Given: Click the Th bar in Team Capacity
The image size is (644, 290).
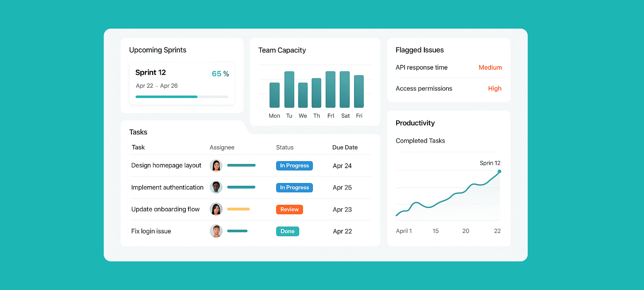Looking at the screenshot, I should (x=316, y=93).
